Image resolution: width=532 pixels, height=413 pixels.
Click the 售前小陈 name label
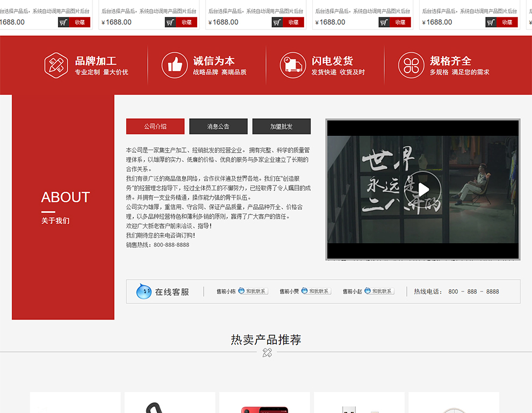[226, 291]
